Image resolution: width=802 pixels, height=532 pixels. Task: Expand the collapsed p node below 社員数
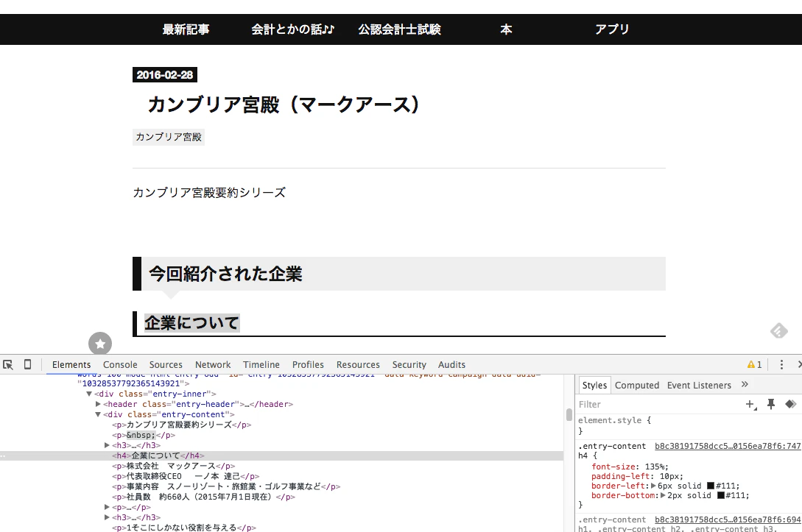[x=107, y=507]
